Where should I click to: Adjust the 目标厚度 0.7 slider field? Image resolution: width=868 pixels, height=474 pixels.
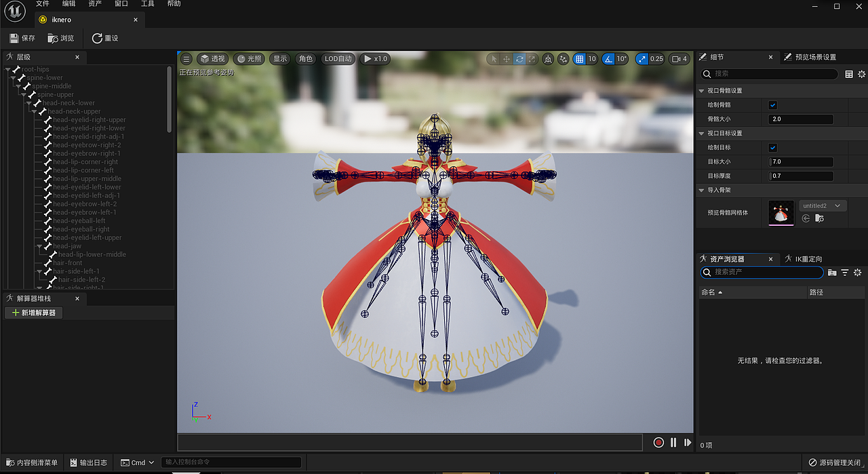(801, 176)
